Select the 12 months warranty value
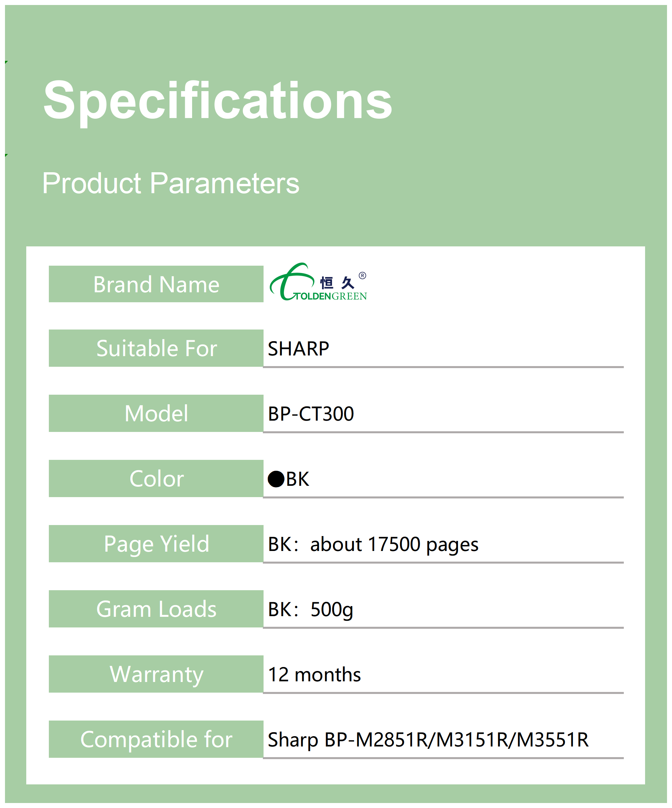Image resolution: width=672 pixels, height=808 pixels. click(314, 675)
